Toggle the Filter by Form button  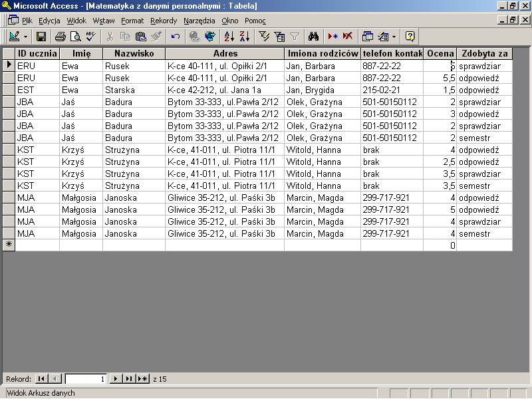click(x=279, y=37)
